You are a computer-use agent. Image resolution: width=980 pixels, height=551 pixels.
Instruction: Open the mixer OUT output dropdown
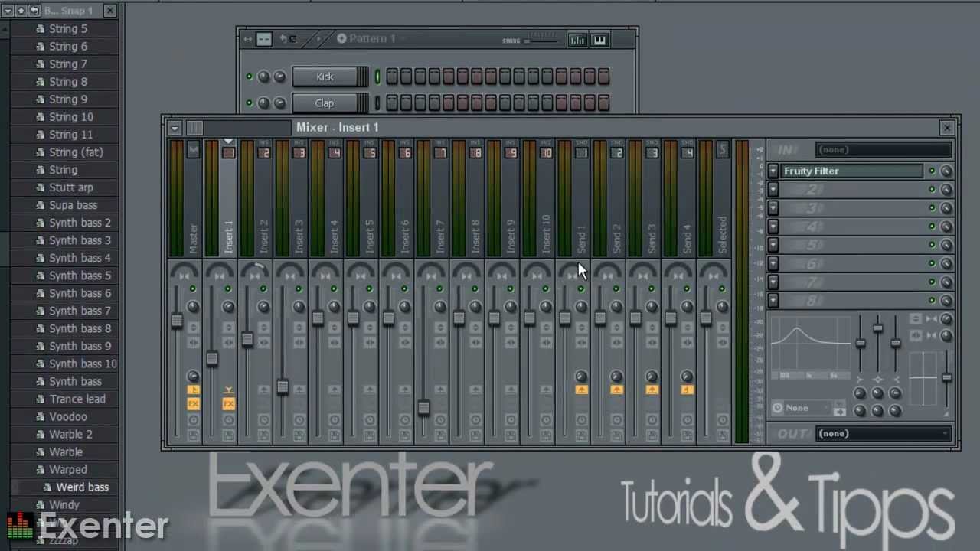tap(883, 434)
